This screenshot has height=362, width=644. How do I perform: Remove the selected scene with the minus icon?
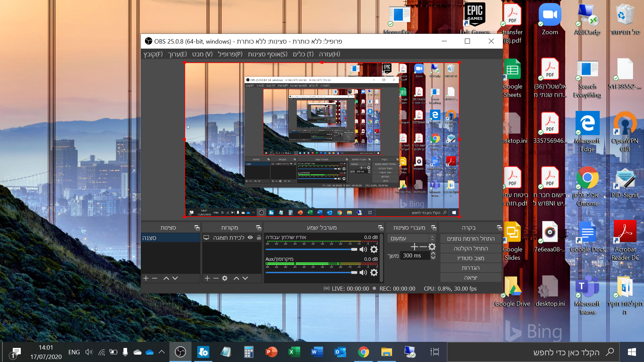click(x=155, y=278)
